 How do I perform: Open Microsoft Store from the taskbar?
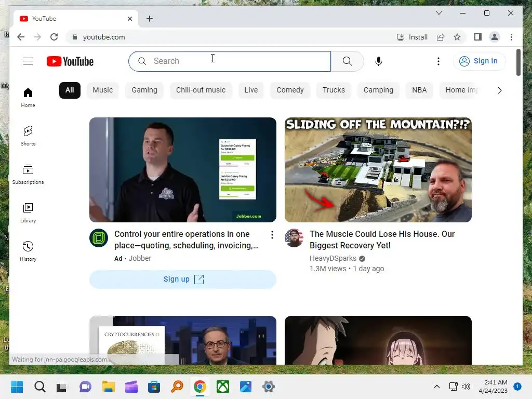point(154,387)
